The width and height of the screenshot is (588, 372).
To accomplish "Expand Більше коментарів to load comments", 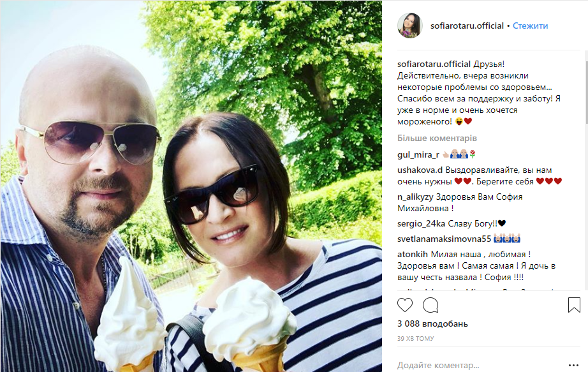I will point(437,138).
